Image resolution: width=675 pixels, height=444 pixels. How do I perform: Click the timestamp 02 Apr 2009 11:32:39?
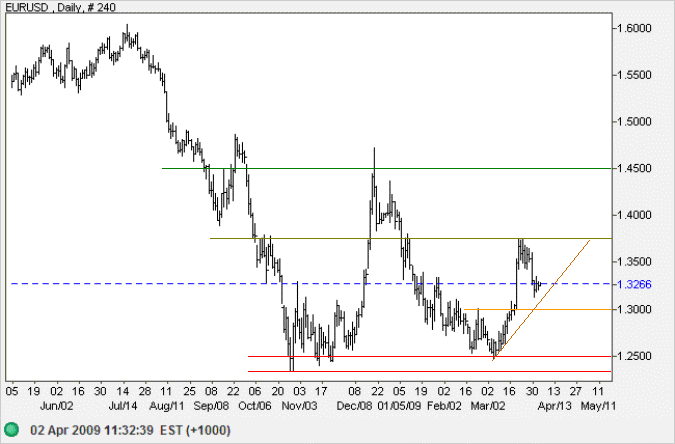click(x=92, y=430)
